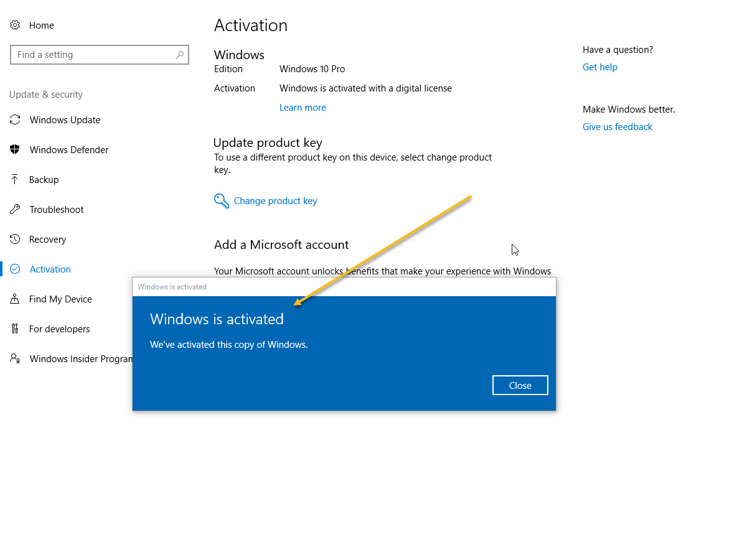Viewport: 747px width, 560px height.
Task: Select Give us feedback link
Action: coord(617,126)
